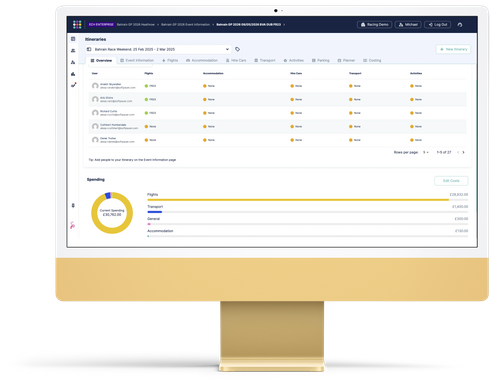Click the New Itinerary button

coord(453,49)
